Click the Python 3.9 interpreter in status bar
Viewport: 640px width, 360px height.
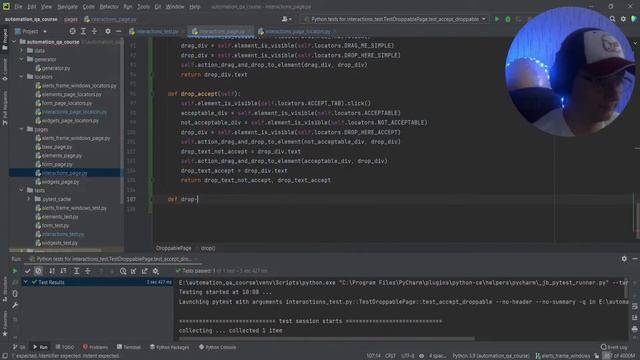click(x=491, y=356)
